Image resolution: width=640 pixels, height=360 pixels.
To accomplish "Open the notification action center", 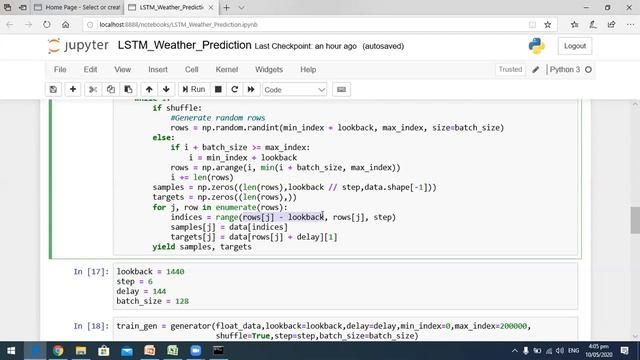I will [624, 351].
